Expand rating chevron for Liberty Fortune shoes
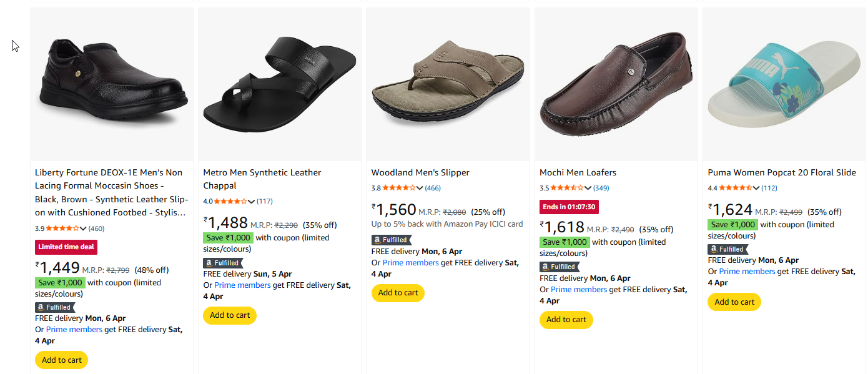 point(84,229)
